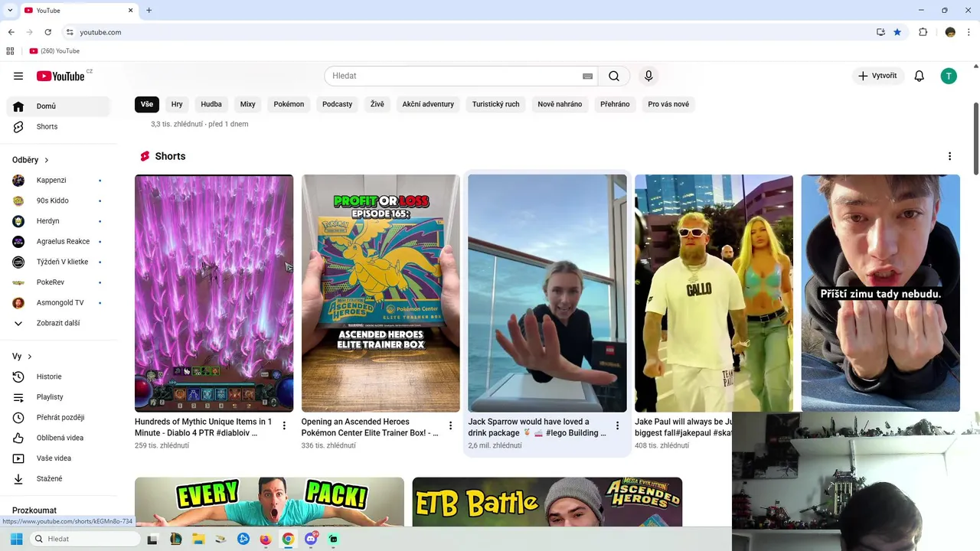Expand Zobrazit další subscriptions
The width and height of the screenshot is (980, 551).
pos(58,323)
